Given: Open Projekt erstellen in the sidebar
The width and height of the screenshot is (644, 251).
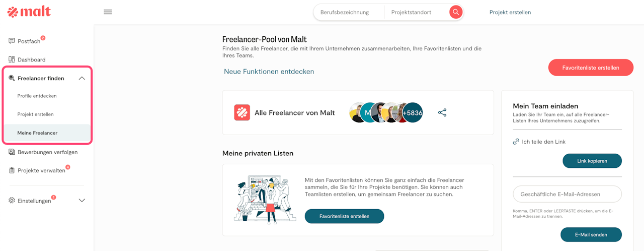Looking at the screenshot, I should pyautogui.click(x=35, y=114).
